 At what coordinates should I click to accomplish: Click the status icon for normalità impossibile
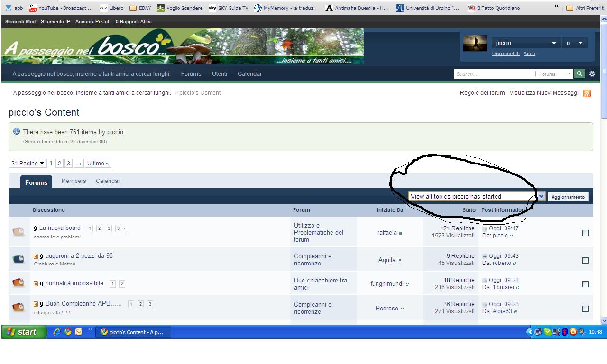point(18,283)
